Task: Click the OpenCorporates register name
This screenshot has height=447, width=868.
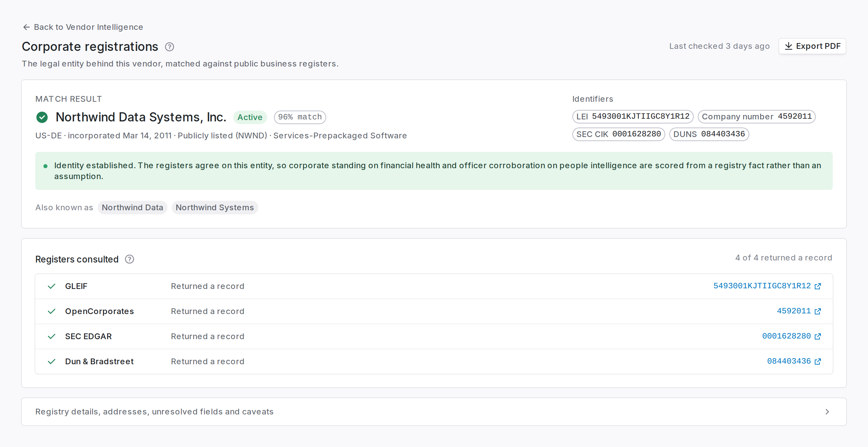Action: [99, 311]
